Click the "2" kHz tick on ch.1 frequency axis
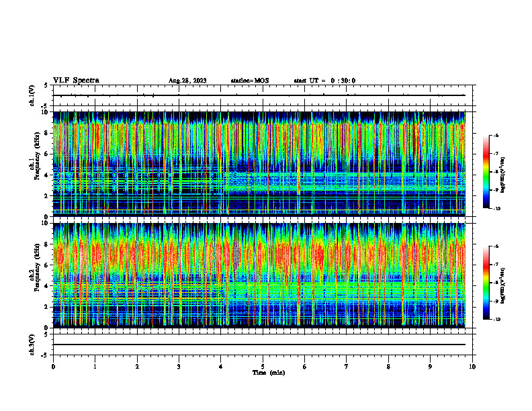532x411 pixels. 47,196
